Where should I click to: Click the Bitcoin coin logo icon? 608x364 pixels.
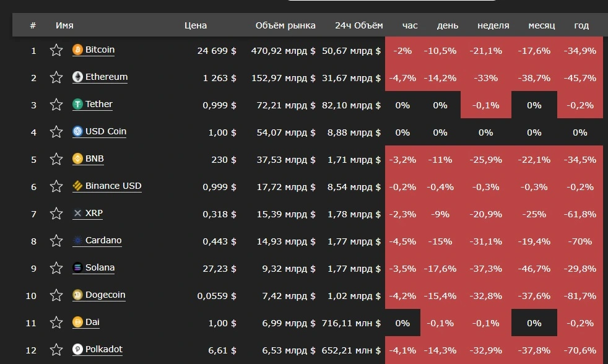[x=77, y=50]
